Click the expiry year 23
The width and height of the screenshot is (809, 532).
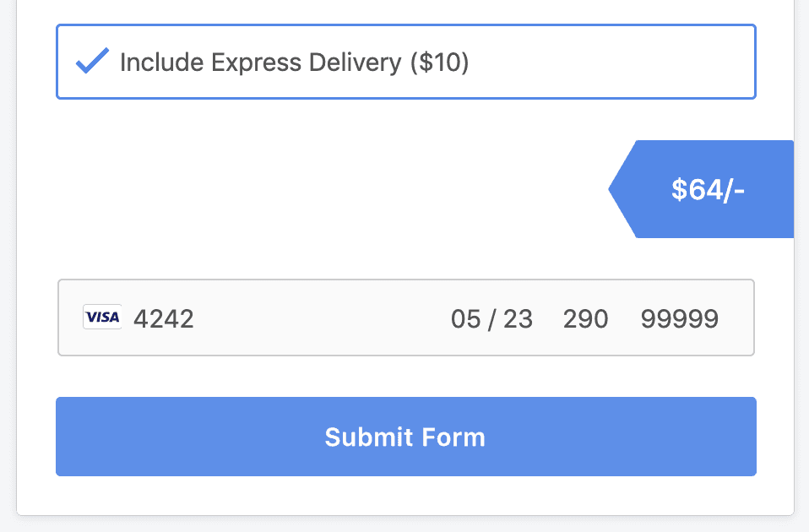[x=518, y=319]
